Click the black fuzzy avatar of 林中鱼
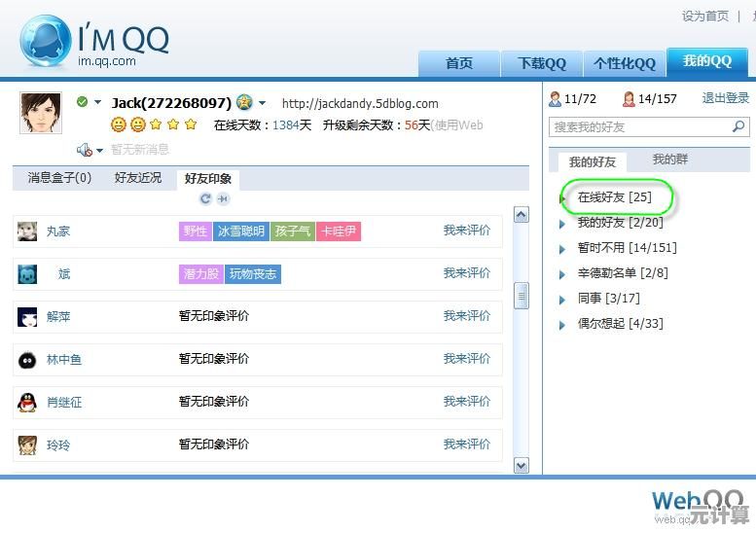The height and width of the screenshot is (533, 756). 27,360
